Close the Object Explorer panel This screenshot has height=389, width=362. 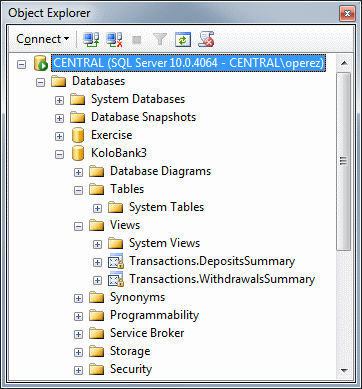pyautogui.click(x=347, y=14)
